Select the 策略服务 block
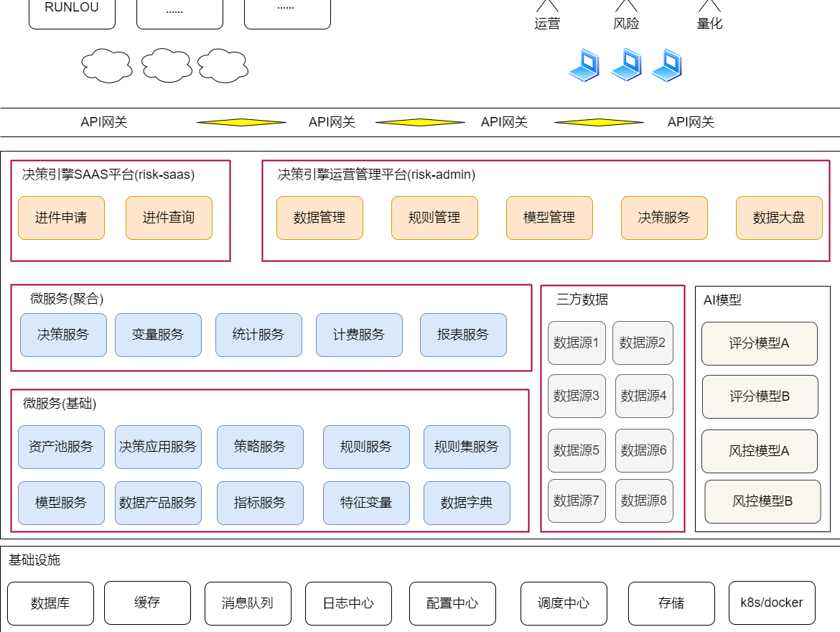Screen dimensions: 840x632 (260, 447)
